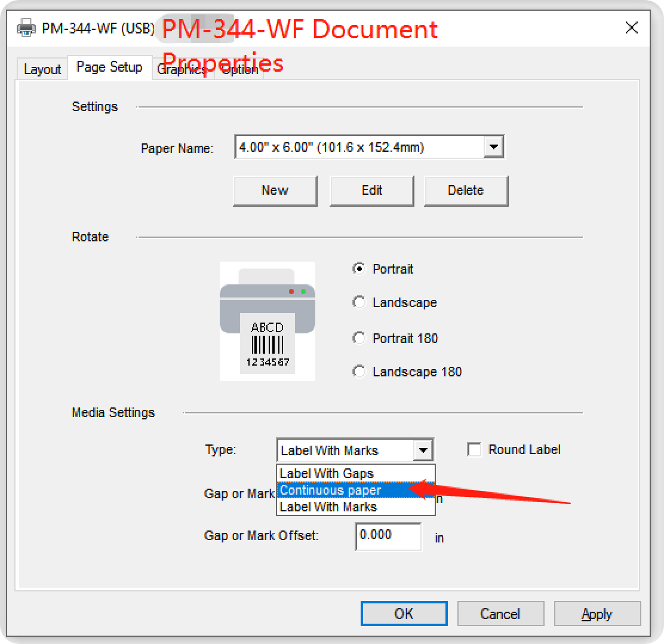Screen dimensions: 664x644
Task: Click the Settings section heading
Action: click(x=95, y=106)
